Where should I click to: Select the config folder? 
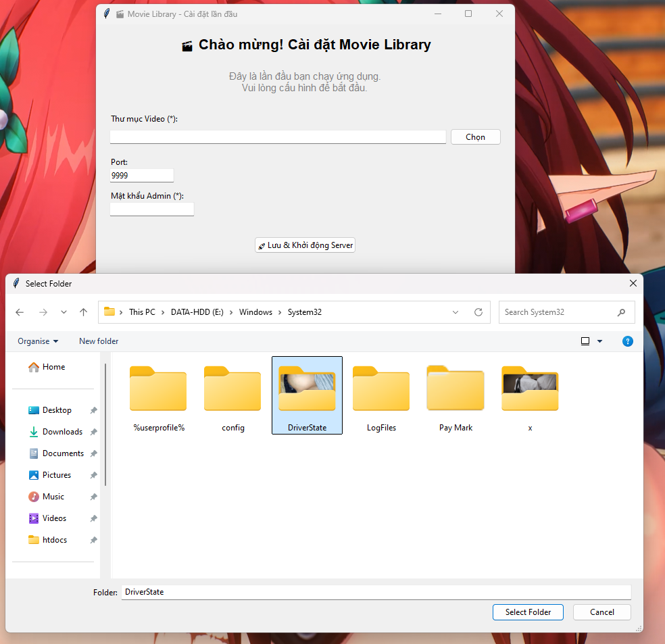tap(233, 395)
